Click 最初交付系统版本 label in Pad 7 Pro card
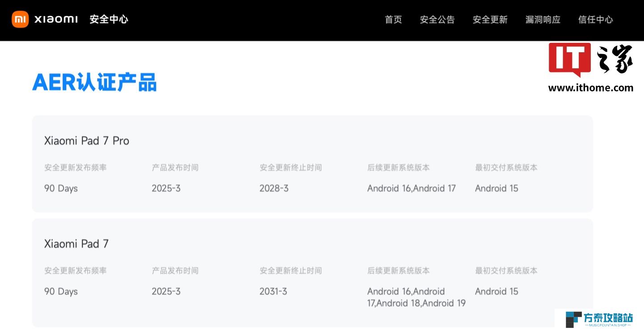This screenshot has height=331, width=644. point(506,168)
